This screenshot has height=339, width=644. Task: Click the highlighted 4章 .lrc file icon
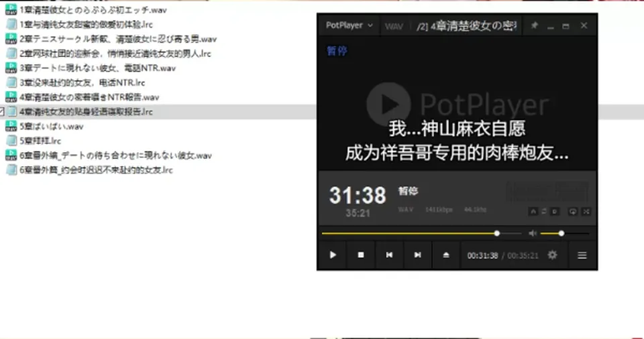coord(11,112)
